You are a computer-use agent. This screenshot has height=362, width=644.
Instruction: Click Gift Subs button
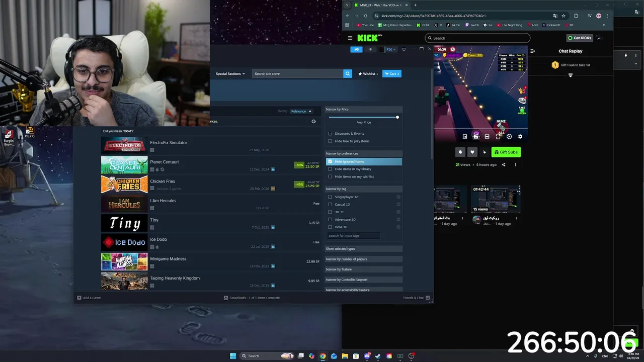[506, 152]
